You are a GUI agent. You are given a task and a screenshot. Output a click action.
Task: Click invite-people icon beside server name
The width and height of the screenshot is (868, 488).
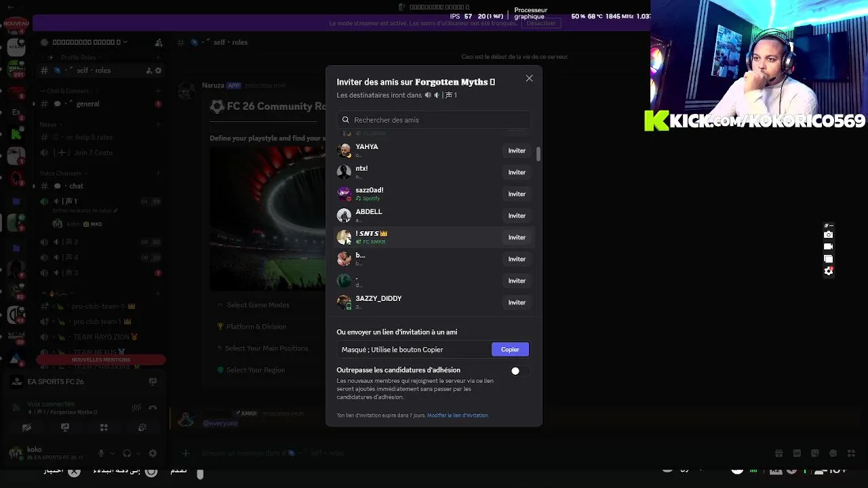click(158, 42)
